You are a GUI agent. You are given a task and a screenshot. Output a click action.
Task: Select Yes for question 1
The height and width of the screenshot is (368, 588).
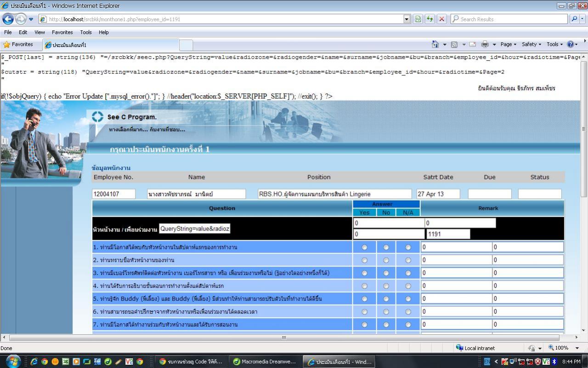(x=364, y=247)
